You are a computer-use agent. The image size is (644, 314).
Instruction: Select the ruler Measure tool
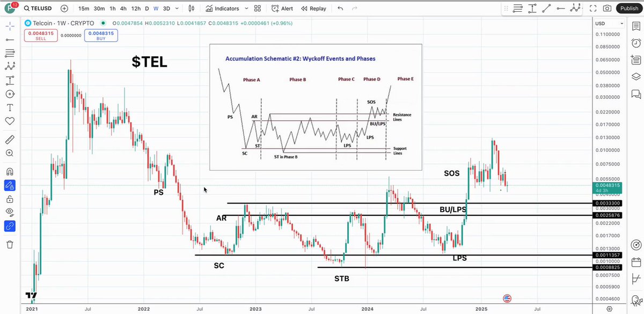(x=10, y=140)
